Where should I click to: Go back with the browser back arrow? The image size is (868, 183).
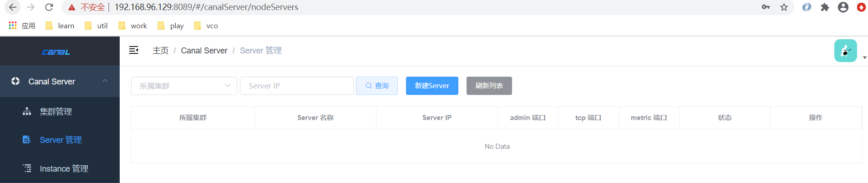click(x=13, y=7)
